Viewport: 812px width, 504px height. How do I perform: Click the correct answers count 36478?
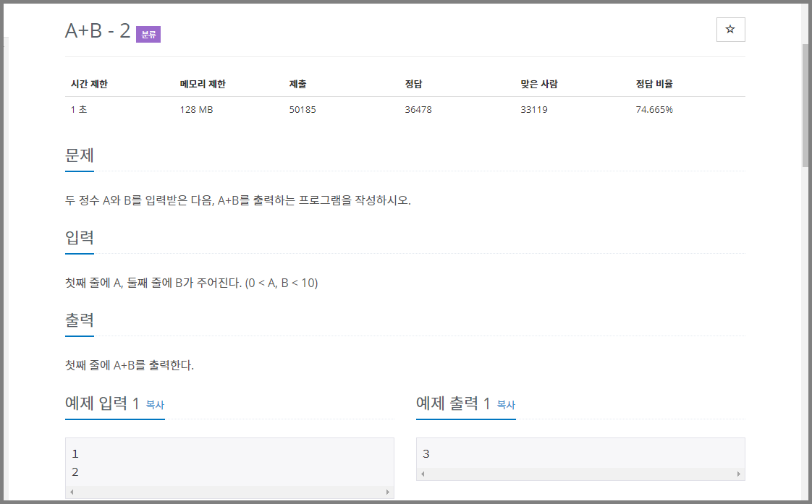click(418, 109)
